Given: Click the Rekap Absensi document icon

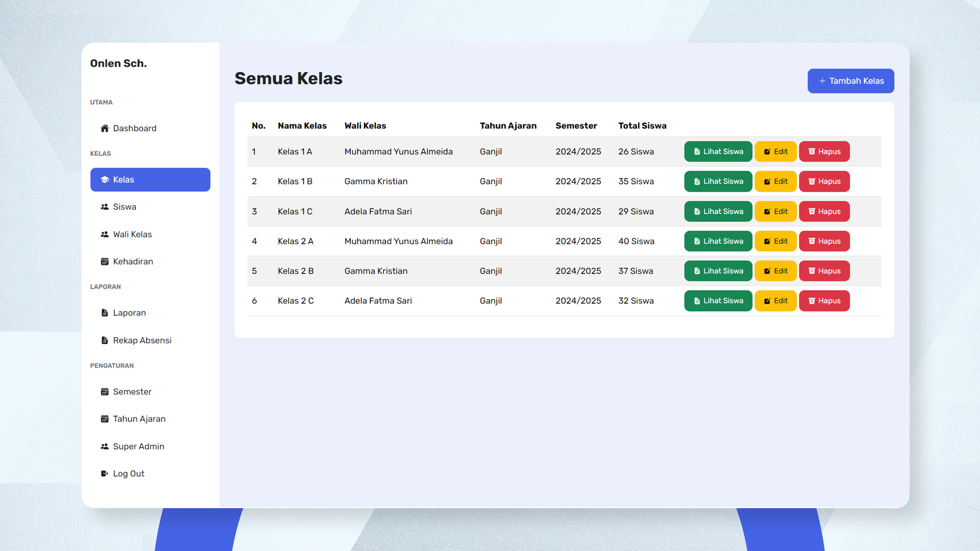Looking at the screenshot, I should pos(105,340).
